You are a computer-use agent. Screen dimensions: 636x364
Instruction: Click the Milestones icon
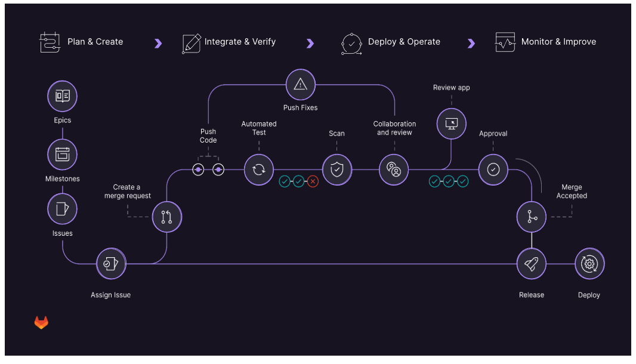(62, 154)
